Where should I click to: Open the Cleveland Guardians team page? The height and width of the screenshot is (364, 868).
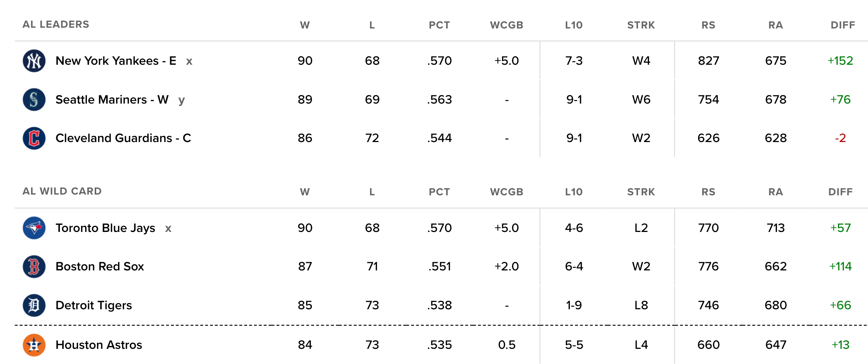coord(123,138)
